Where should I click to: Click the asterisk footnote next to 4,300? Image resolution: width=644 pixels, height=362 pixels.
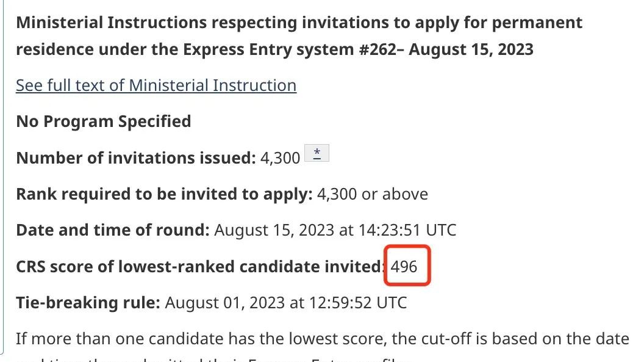click(x=317, y=153)
